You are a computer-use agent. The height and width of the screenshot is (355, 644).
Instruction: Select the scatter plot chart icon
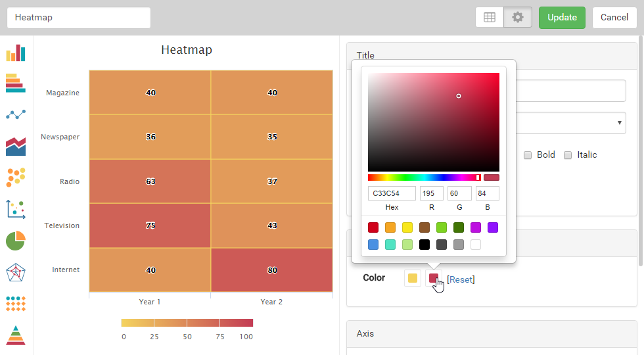16,209
